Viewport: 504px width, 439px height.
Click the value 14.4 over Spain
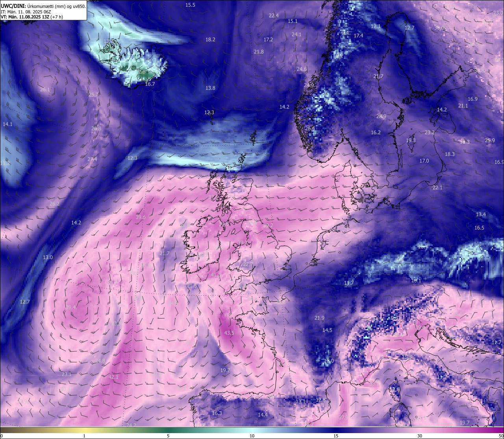coord(263,415)
